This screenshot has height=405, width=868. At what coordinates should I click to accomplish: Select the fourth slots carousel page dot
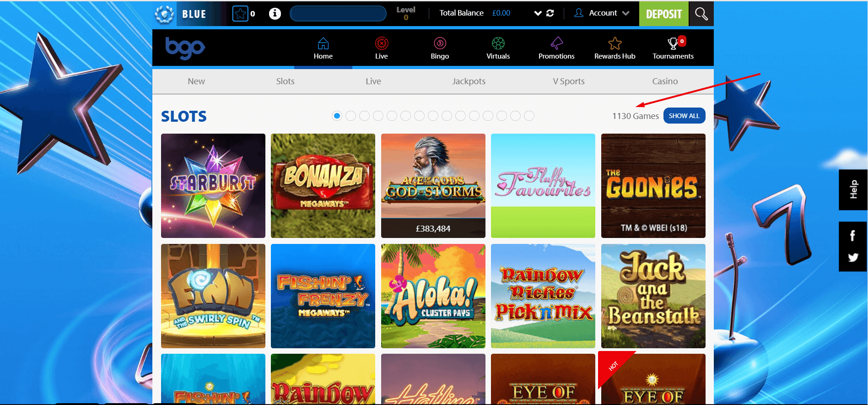(378, 116)
